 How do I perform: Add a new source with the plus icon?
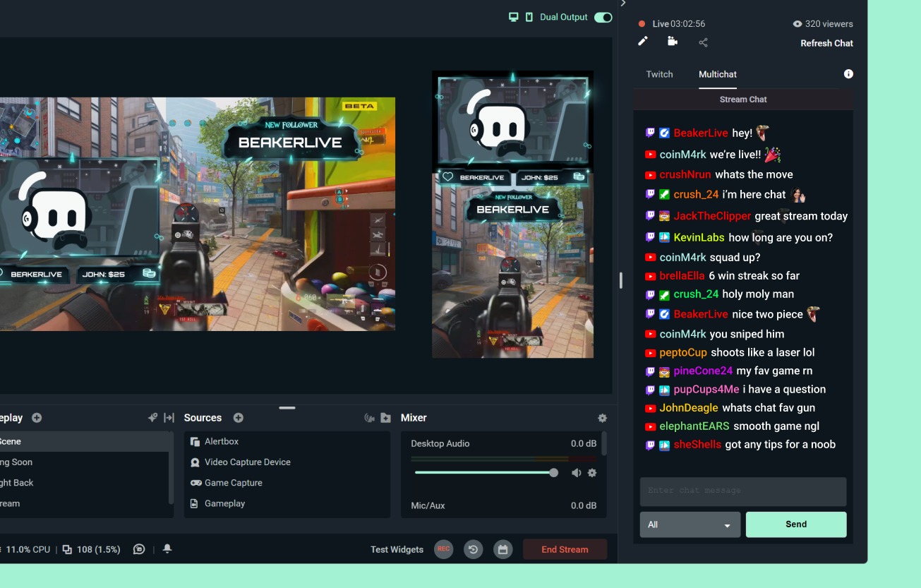[239, 418]
